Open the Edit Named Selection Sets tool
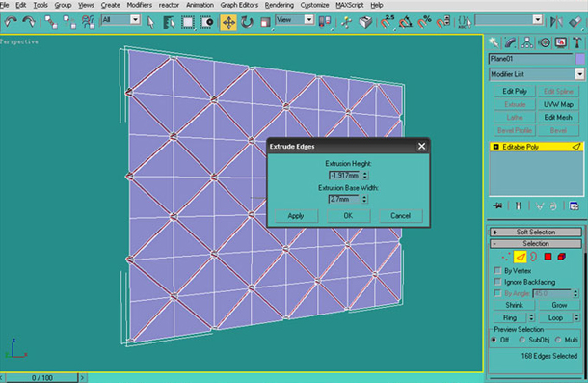The height and width of the screenshot is (383, 588). click(465, 22)
